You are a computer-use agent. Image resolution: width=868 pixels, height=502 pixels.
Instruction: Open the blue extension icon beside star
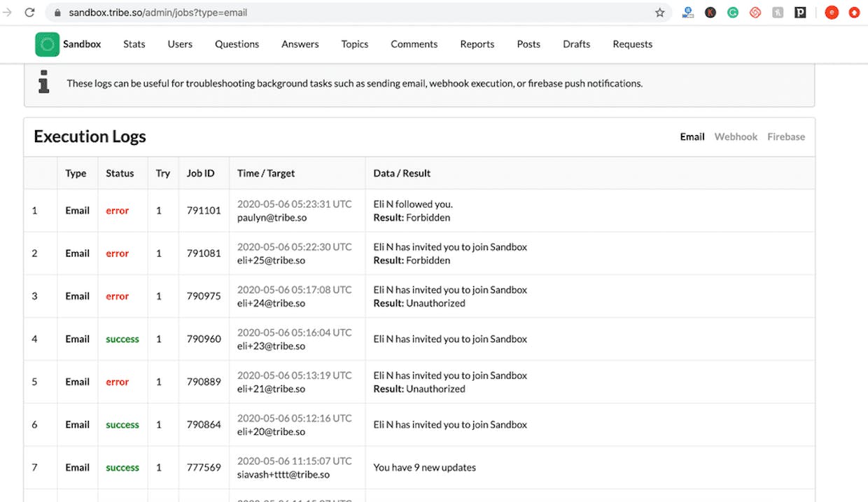click(x=688, y=13)
